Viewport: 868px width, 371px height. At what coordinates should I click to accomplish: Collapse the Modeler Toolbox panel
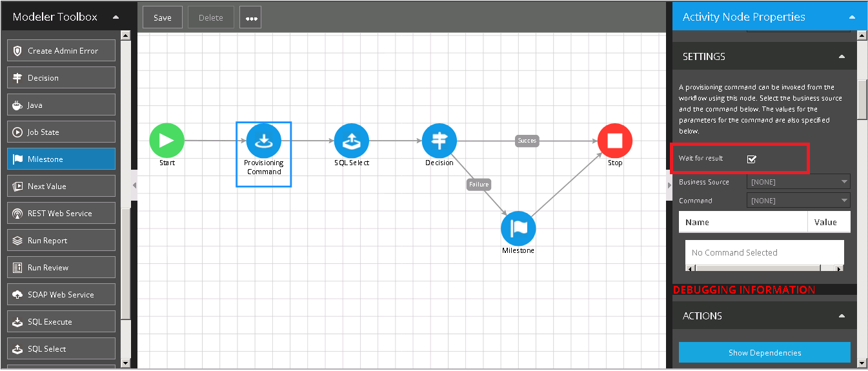click(116, 17)
